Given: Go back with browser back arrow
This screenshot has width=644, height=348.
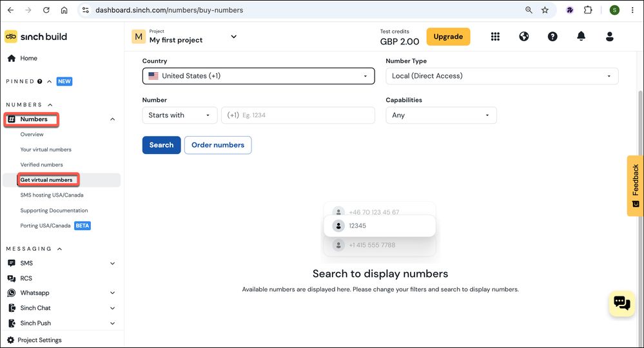Looking at the screenshot, I should point(11,10).
